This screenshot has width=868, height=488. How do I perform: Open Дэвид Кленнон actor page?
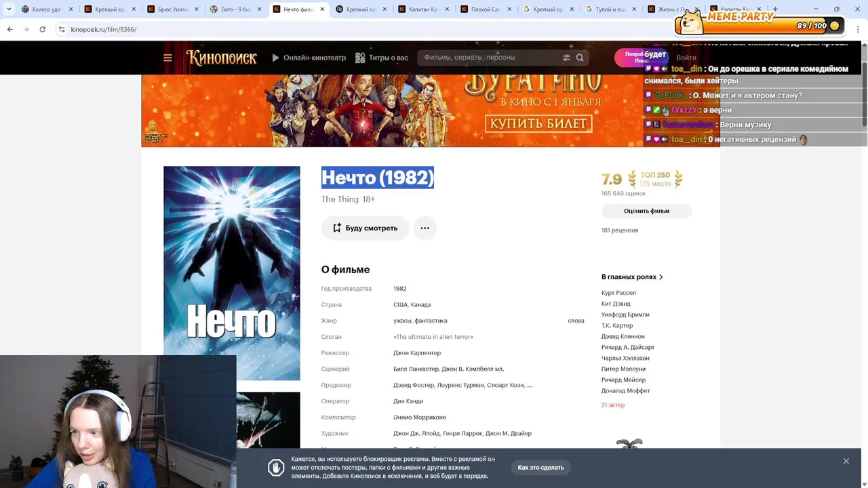(623, 336)
